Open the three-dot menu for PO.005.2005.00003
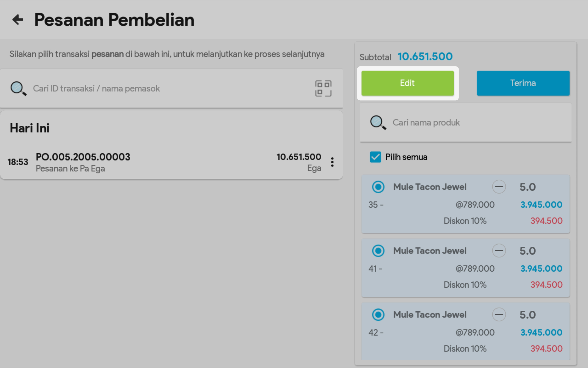 point(332,162)
